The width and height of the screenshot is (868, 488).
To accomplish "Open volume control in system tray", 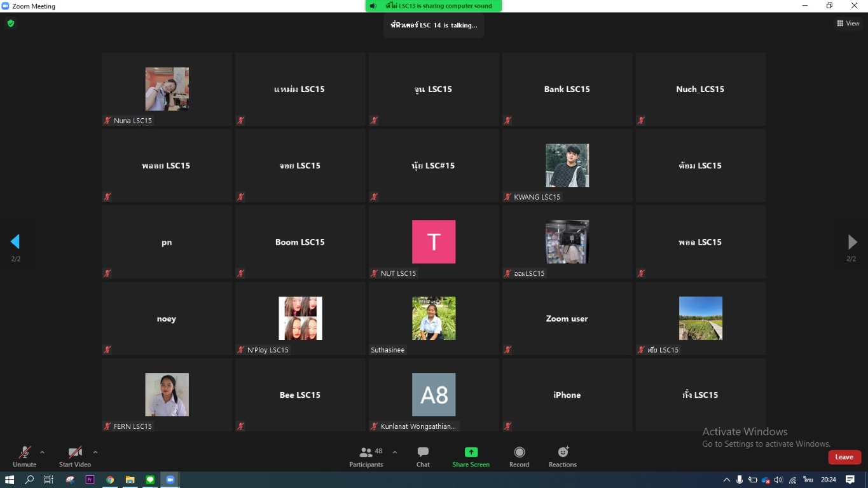I will pyautogui.click(x=779, y=480).
